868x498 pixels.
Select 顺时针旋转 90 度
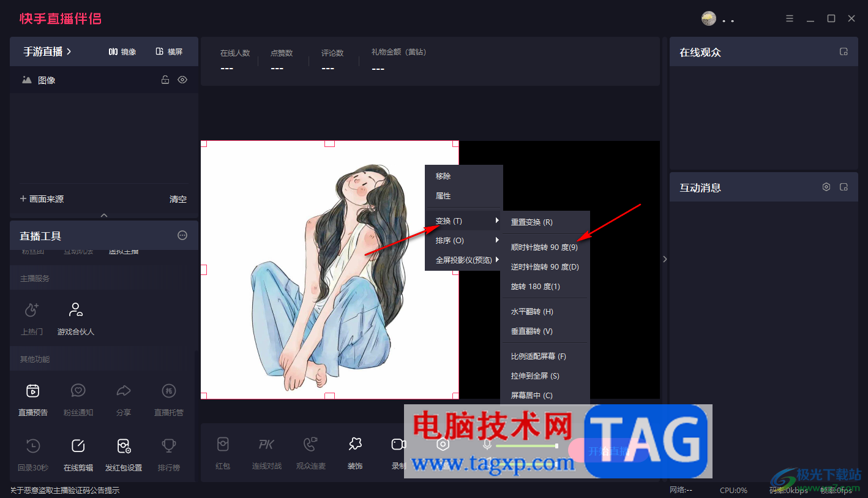(x=545, y=247)
